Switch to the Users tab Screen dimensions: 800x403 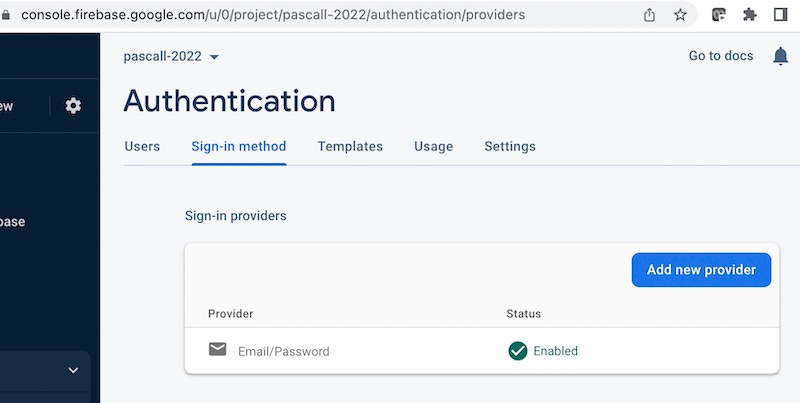pos(142,146)
